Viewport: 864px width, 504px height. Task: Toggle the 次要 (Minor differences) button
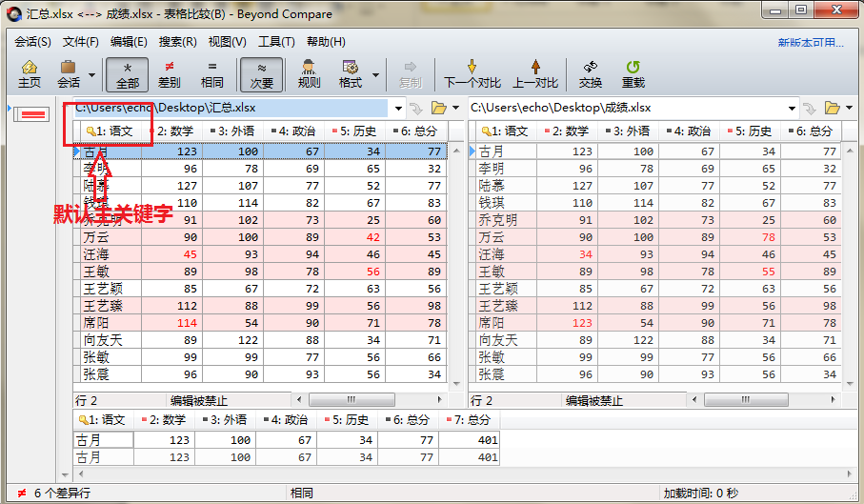(261, 73)
